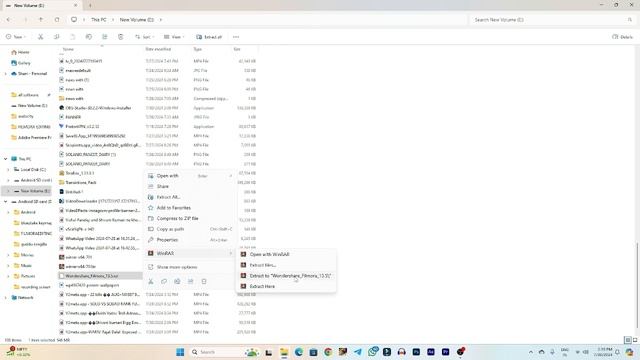This screenshot has height=360, width=640.
Task: Open the Open with submenu
Action: [x=190, y=176]
